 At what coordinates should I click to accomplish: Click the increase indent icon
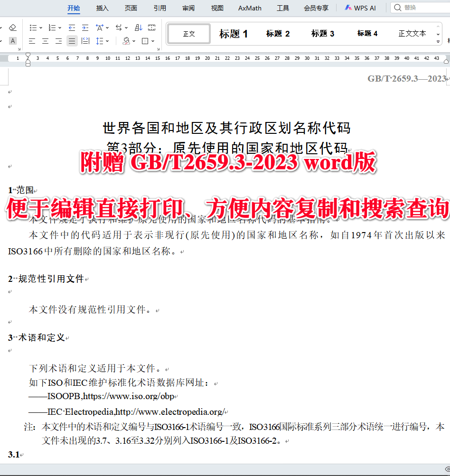[x=85, y=27]
